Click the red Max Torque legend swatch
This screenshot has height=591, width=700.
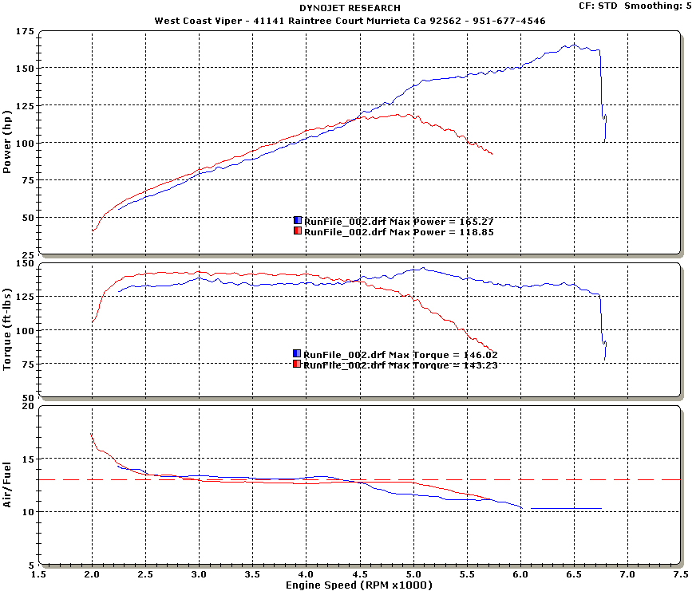pos(297,364)
